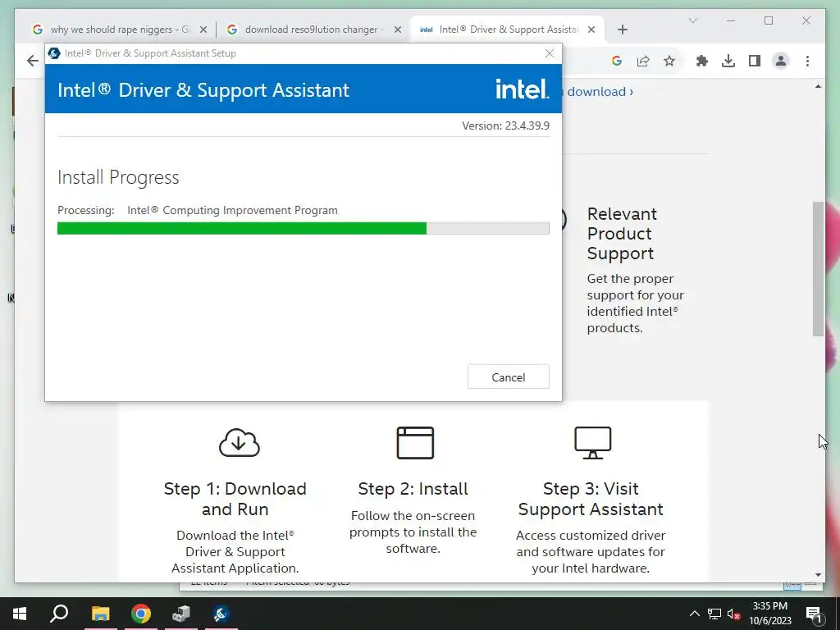
Task: Click the 'Relevant Product Support' heading
Action: [x=622, y=234]
